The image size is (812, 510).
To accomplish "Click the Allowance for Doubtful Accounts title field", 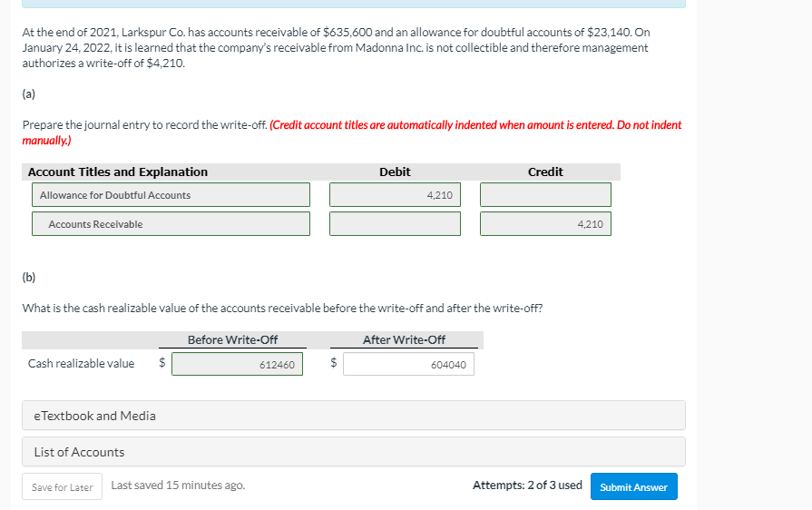I will [171, 195].
